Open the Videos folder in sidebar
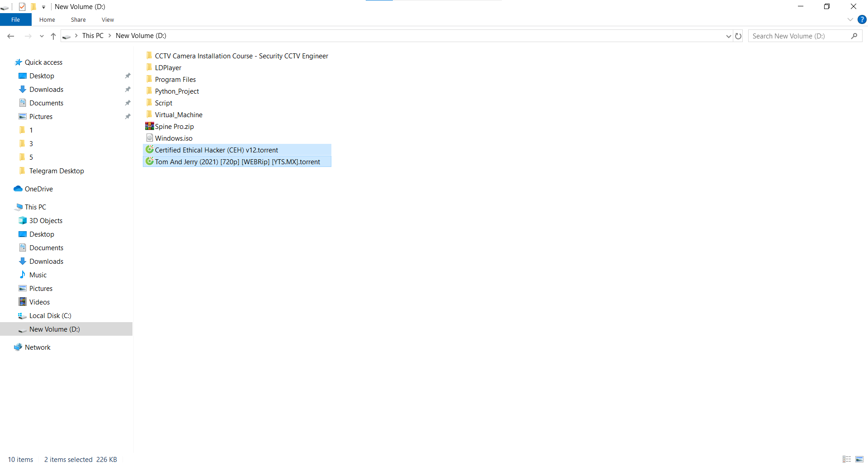Screen dimensions: 868x466 point(39,302)
